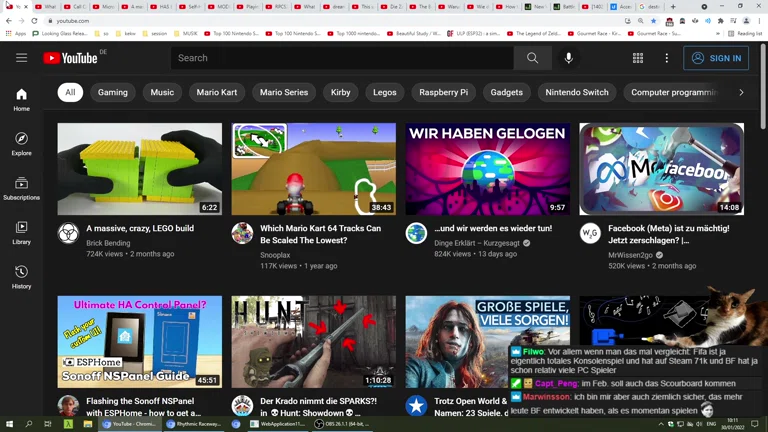Open File Explorer from the taskbar
Image resolution: width=768 pixels, height=432 pixels.
pos(88,424)
